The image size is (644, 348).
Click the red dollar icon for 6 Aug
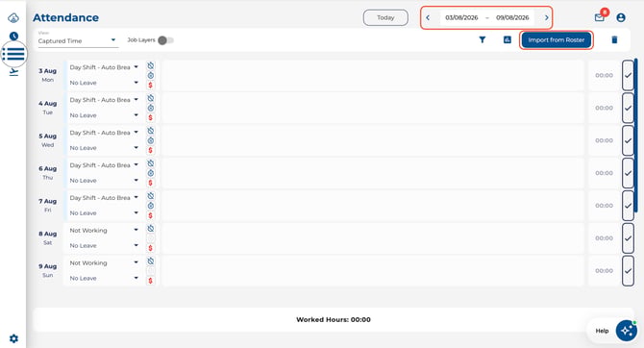(150, 183)
